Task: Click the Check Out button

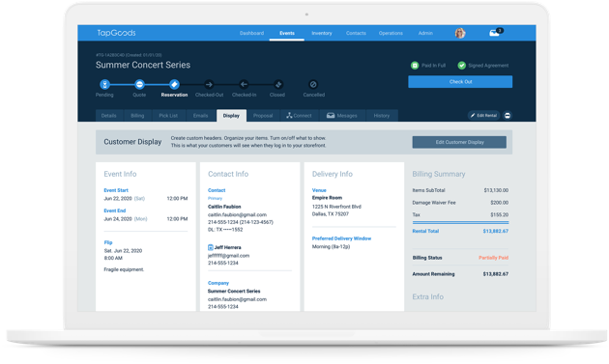Action: [x=460, y=81]
